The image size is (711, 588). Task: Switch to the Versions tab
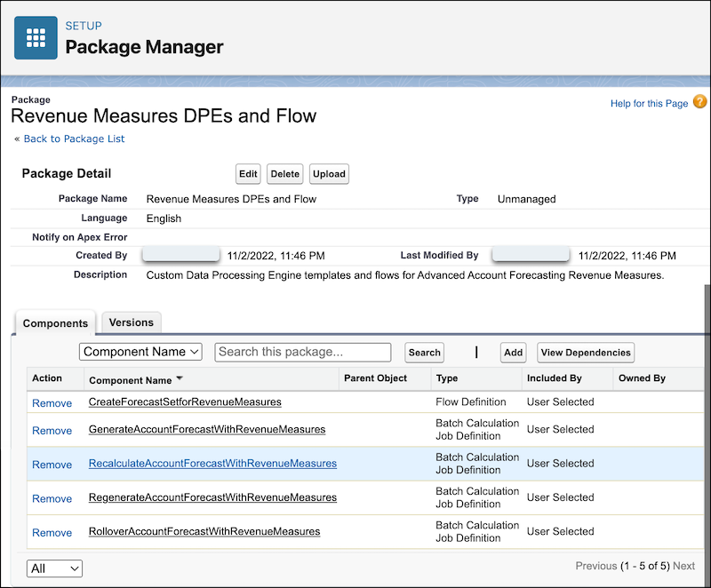coord(132,322)
